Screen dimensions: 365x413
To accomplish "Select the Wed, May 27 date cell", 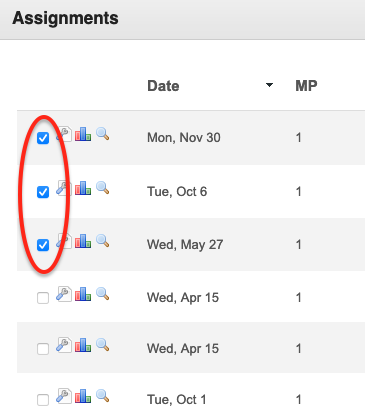I will (185, 245).
